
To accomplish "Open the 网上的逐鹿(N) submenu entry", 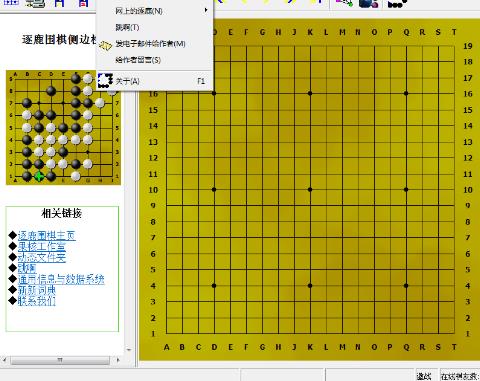I will 155,11.
